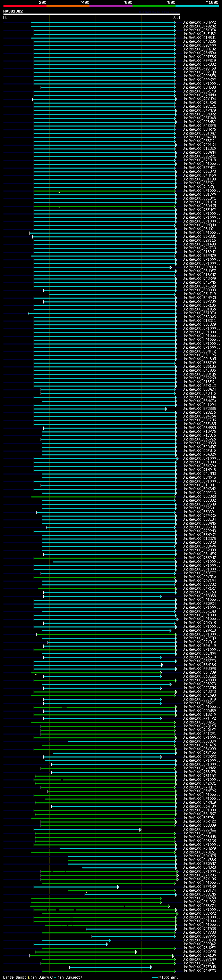The height and width of the screenshot is (980, 222).
Task: Select hit label UniRef100_A9TES6
Action: click(x=199, y=57)
